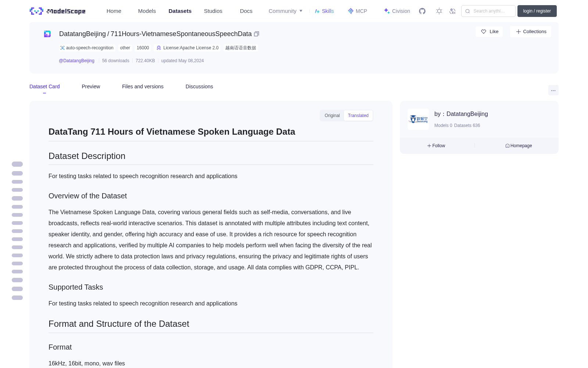Viewport: 588px width, 368px height.
Task: Open the three-dot more options button
Action: point(553,90)
